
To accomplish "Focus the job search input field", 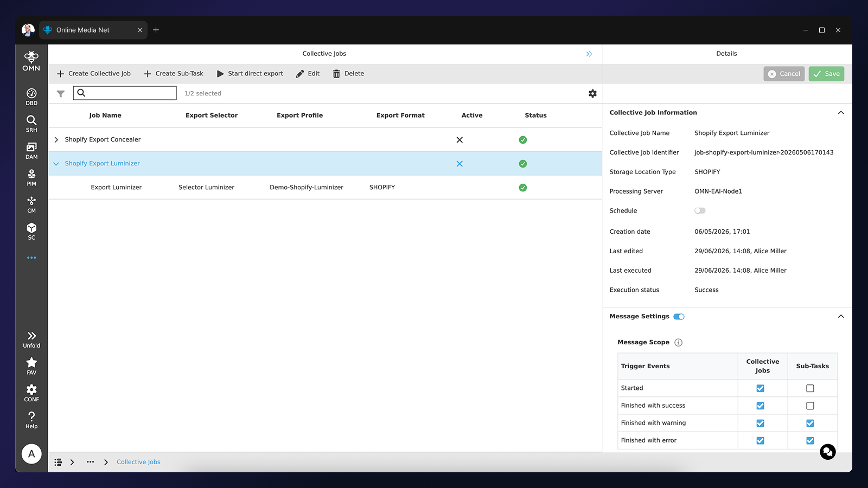I will tap(125, 93).
